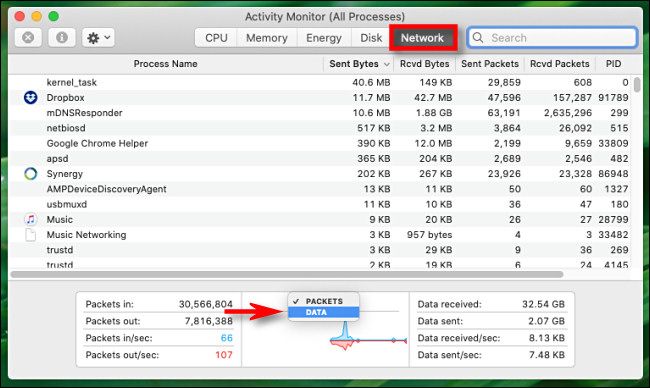Select the mDNSResponder process
Viewport: 650px width, 388px height.
coord(85,113)
